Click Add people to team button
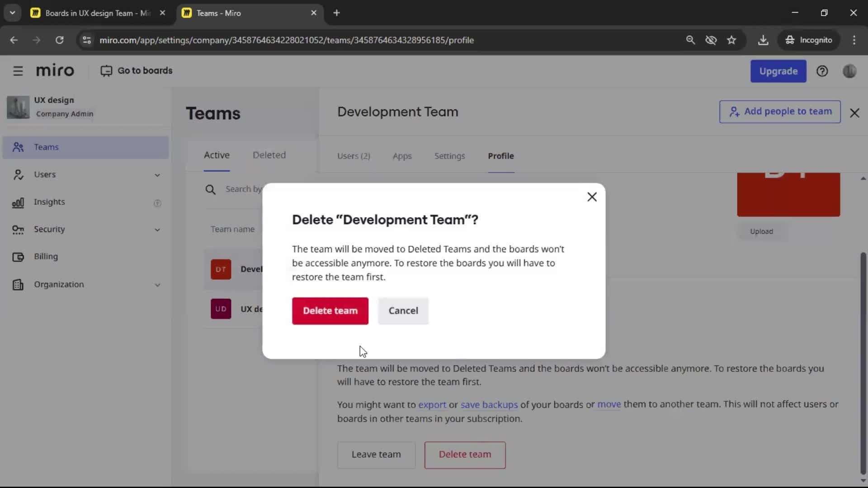This screenshot has height=488, width=868. pos(780,112)
